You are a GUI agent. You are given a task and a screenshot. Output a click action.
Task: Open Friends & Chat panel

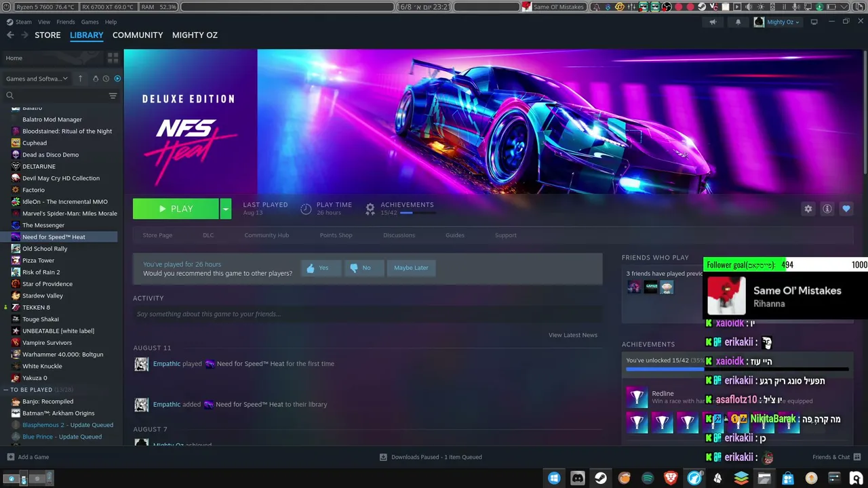(x=837, y=457)
